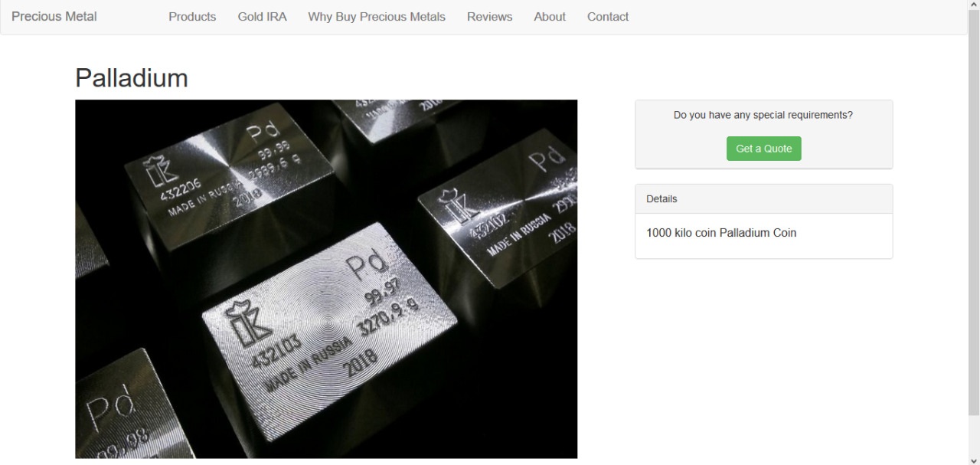Select the Reviews navigation item
This screenshot has height=465, width=980.
(489, 17)
